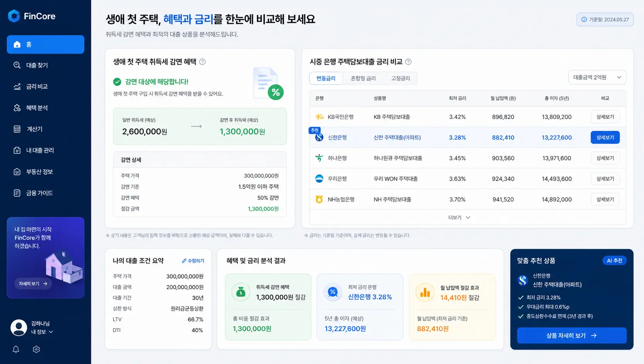Viewport: 644px width, 364px height.
Task: Click the 우리은행 logo icon
Action: point(319,179)
